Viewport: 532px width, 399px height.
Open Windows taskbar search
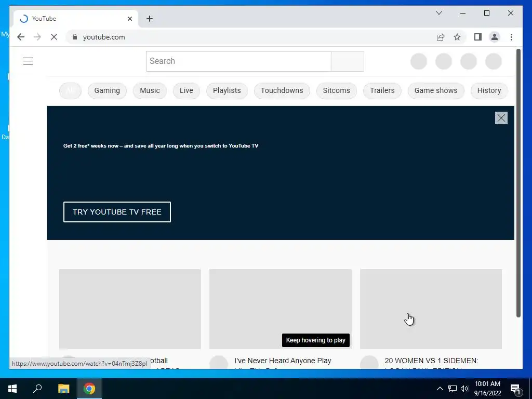point(37,389)
